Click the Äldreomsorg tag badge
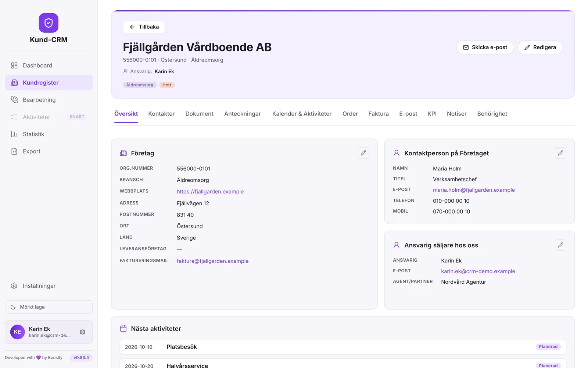 pos(140,85)
